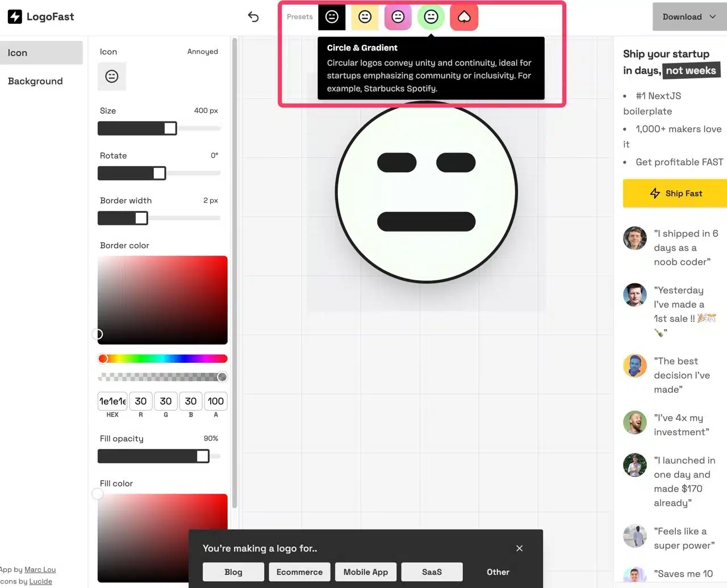The height and width of the screenshot is (588, 727).
Task: Select the green circle preset
Action: point(431,17)
